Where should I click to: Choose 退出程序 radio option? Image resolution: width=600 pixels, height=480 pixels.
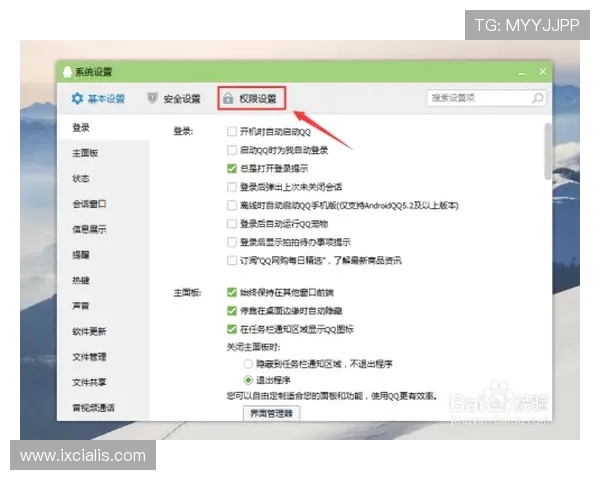tap(248, 380)
